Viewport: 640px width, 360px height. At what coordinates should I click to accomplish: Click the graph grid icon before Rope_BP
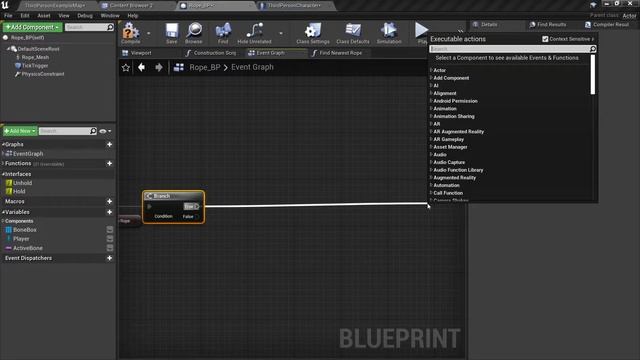[179, 67]
